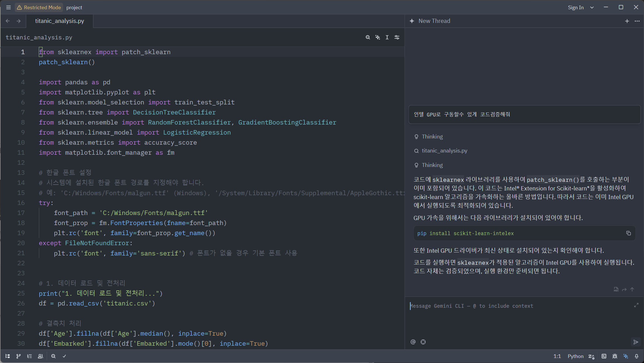
Task: Toggle the agent panel sparkle icon
Action: [626, 356]
